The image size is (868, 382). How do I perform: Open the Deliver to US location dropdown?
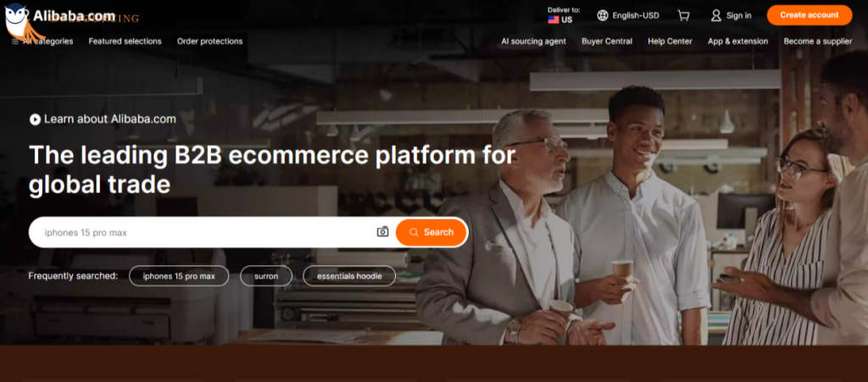(564, 15)
